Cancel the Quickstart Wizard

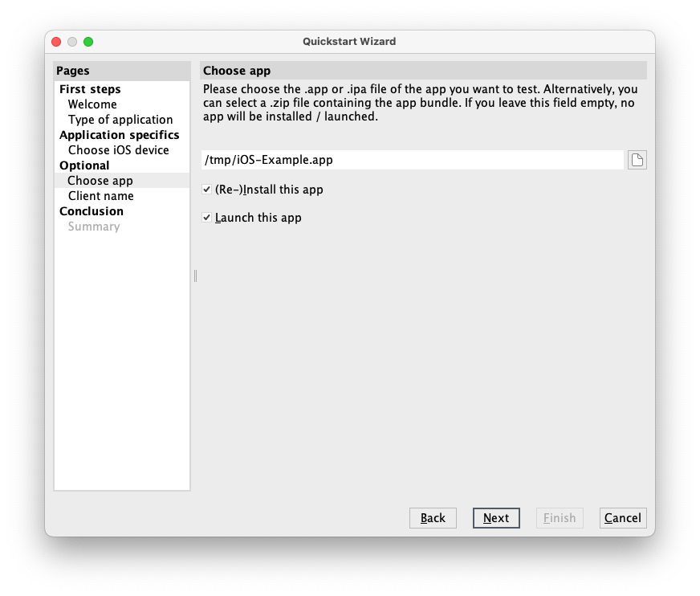[623, 518]
